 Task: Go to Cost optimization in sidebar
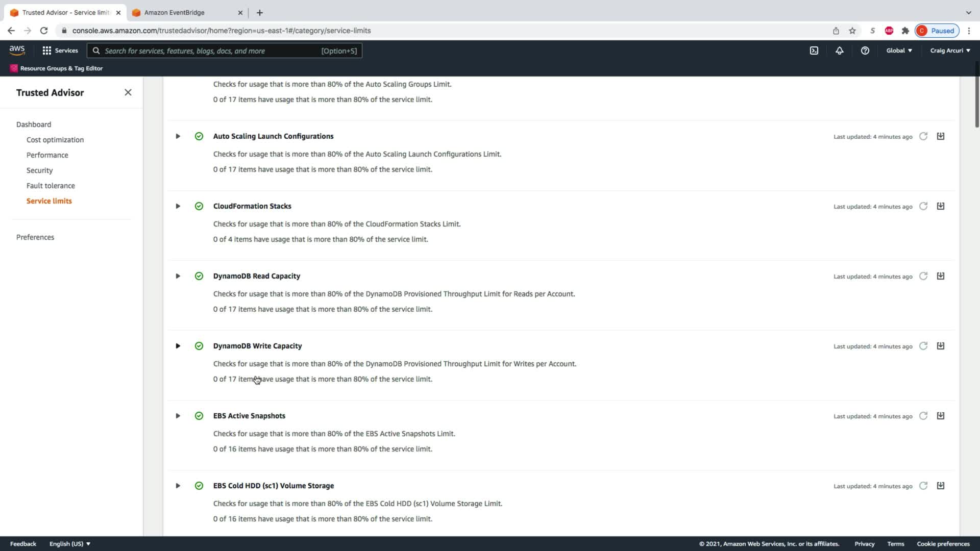pyautogui.click(x=55, y=140)
